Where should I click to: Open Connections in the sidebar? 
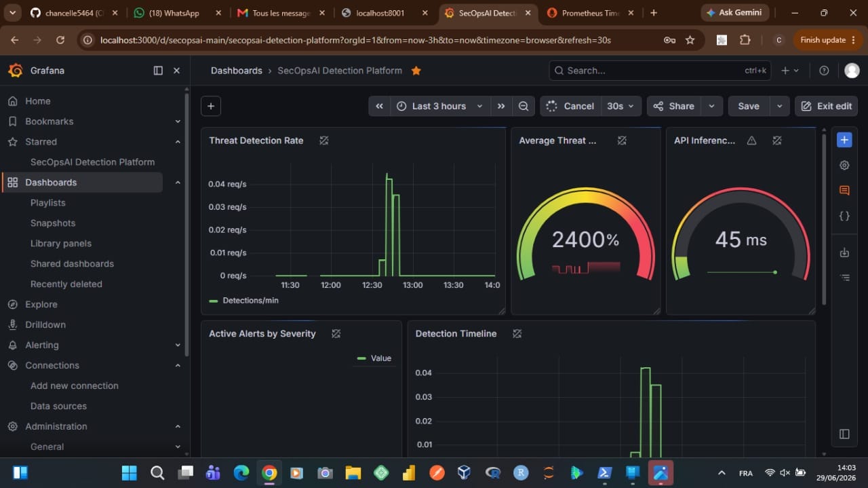click(x=52, y=366)
